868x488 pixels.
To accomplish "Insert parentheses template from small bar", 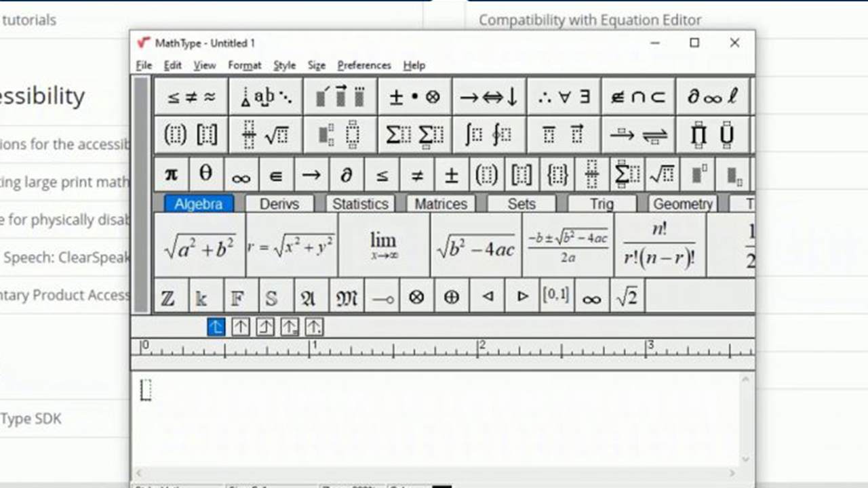I will [486, 175].
